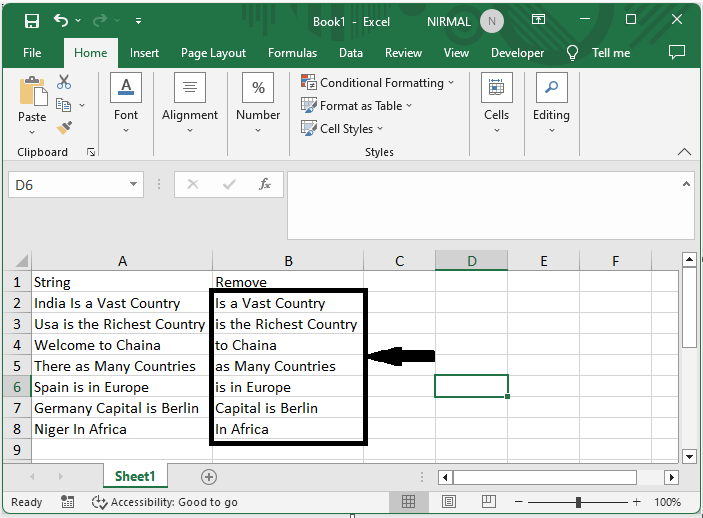
Task: Switch to the Page Layout tab
Action: pos(213,53)
